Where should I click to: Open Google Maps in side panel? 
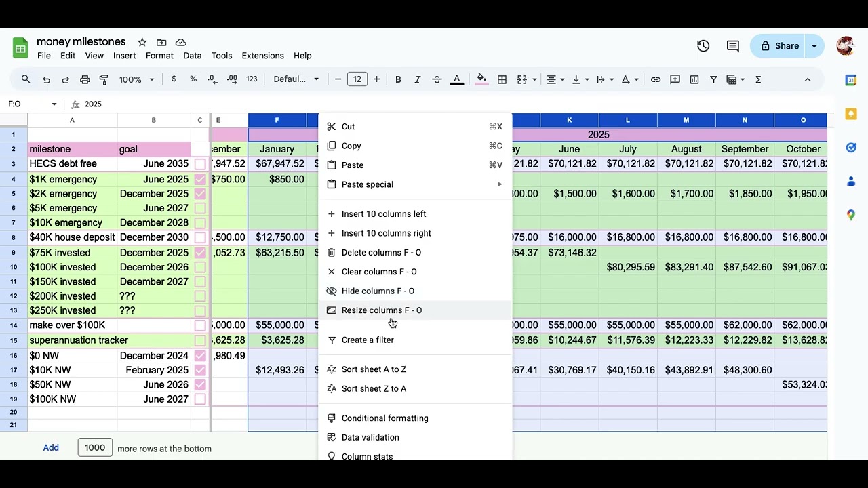851,215
